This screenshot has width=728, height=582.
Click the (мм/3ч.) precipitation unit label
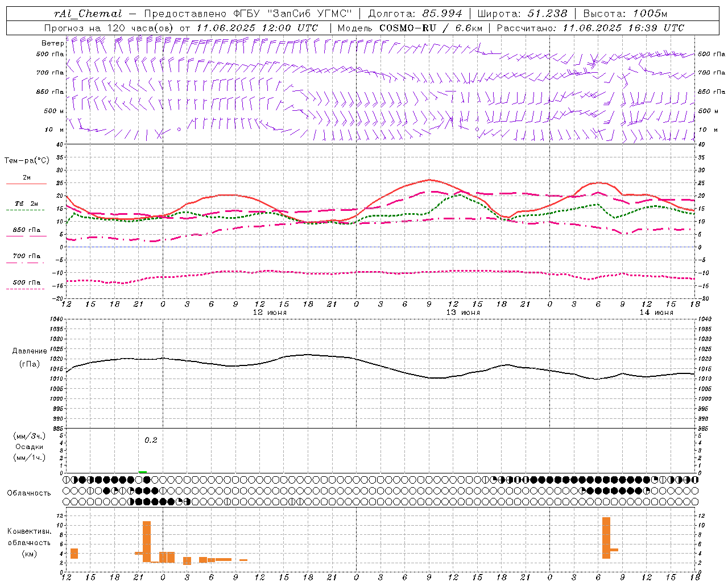(x=30, y=436)
